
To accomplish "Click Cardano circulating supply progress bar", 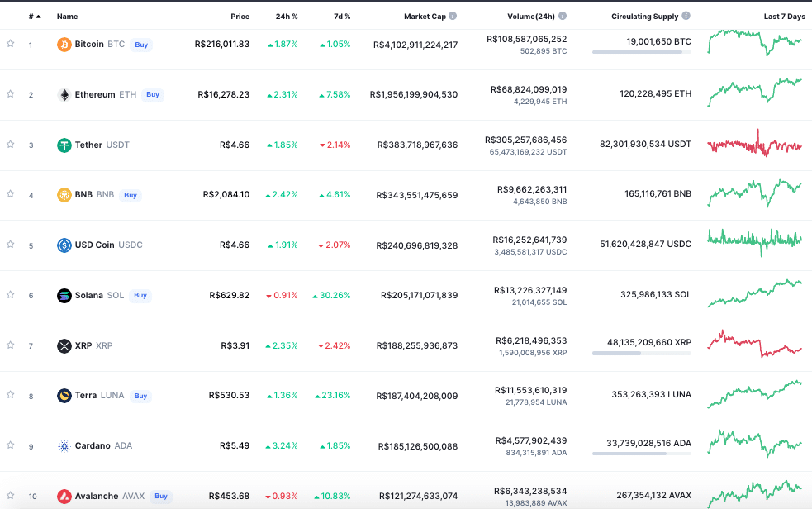I will (642, 454).
